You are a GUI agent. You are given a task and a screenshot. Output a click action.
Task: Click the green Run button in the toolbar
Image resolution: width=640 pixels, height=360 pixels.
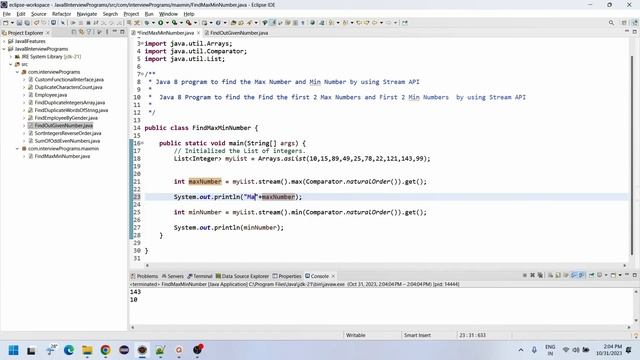(161, 23)
